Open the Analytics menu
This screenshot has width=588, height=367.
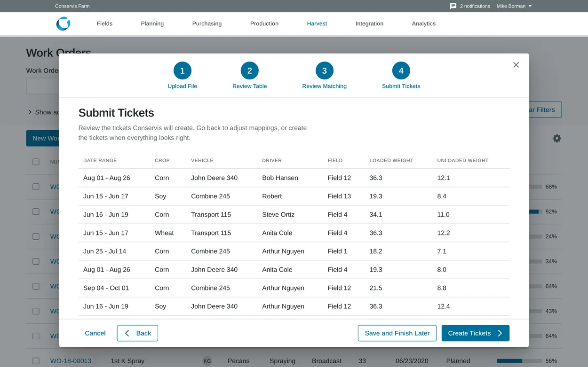(424, 23)
